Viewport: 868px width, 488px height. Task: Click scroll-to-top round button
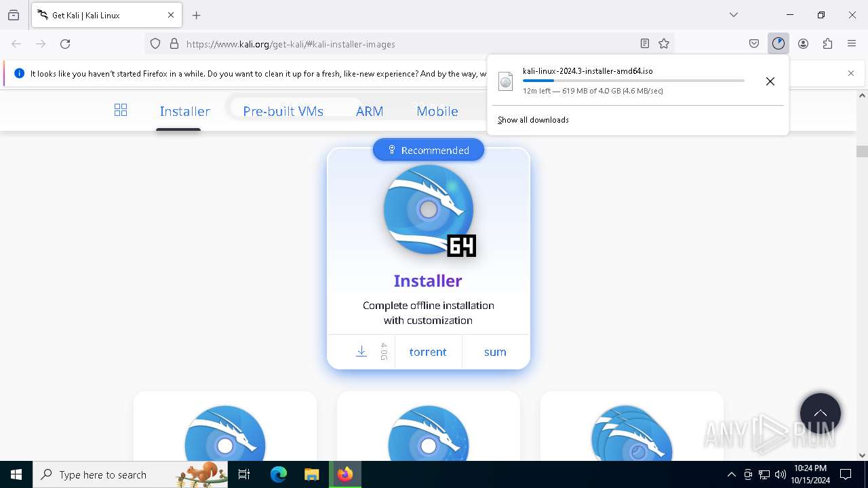point(821,413)
